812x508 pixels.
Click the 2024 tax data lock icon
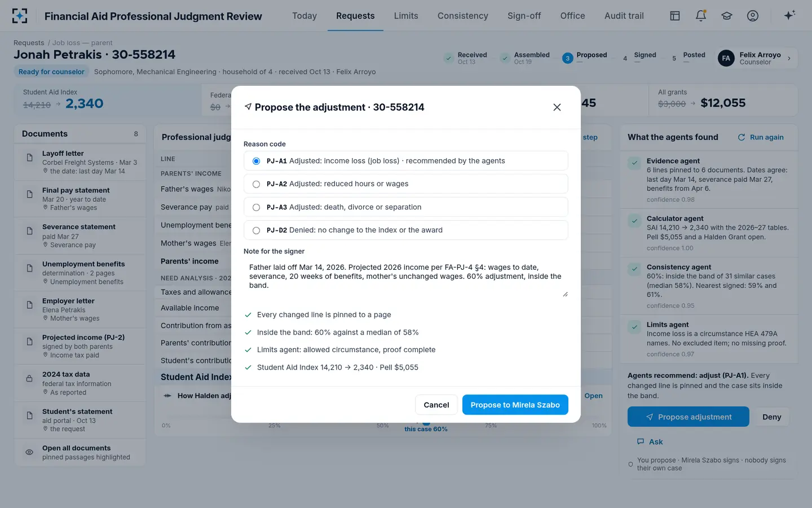click(29, 378)
